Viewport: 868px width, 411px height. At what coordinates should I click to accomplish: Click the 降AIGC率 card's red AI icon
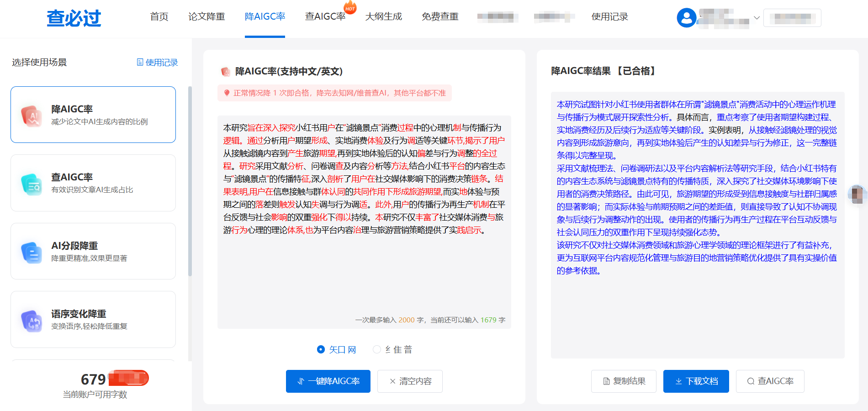pos(32,116)
